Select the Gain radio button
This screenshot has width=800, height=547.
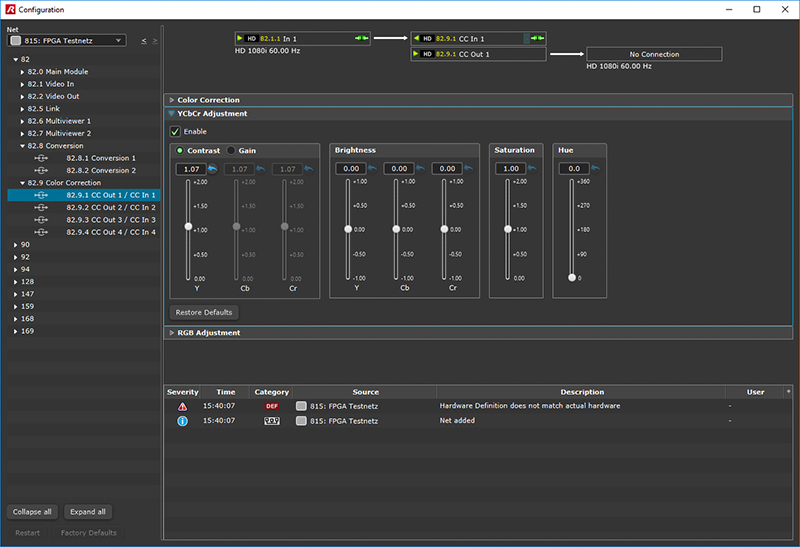pyautogui.click(x=231, y=151)
